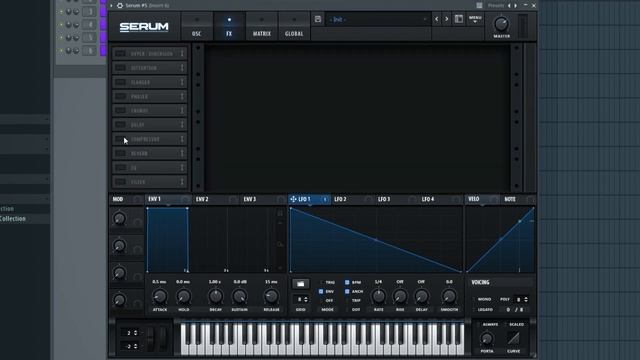This screenshot has width=640, height=360.
Task: Click the Attack knob
Action: point(160,296)
